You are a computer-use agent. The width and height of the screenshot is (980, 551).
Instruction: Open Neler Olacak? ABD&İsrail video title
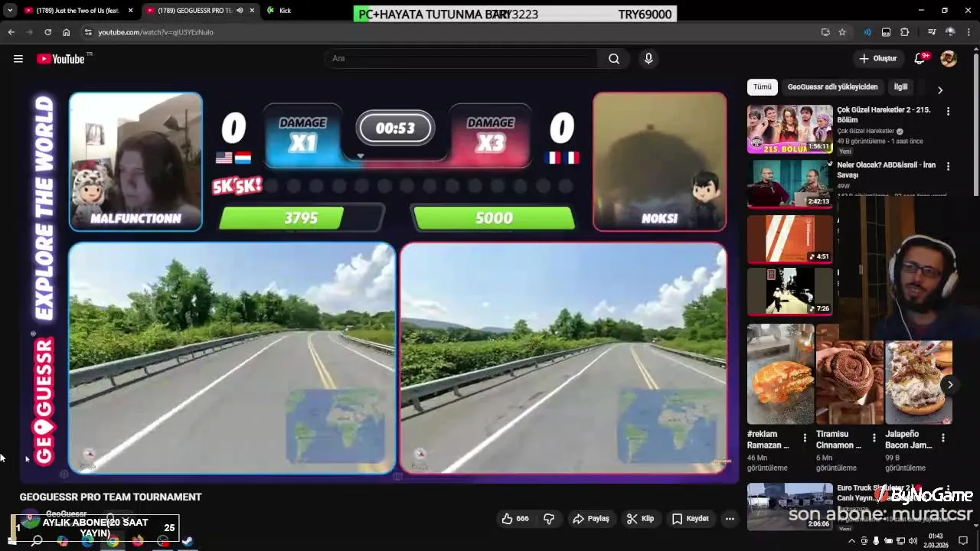pos(886,170)
